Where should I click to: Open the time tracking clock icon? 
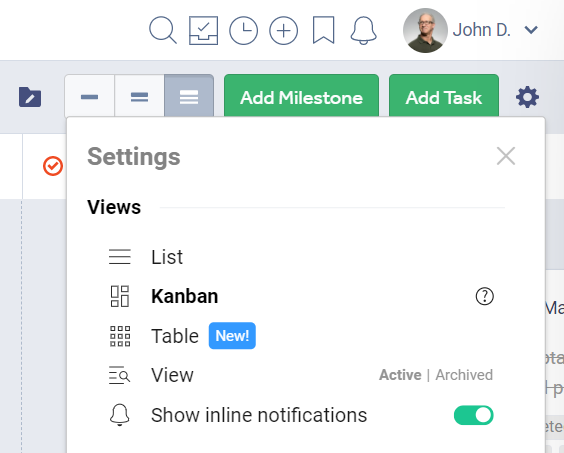point(244,30)
